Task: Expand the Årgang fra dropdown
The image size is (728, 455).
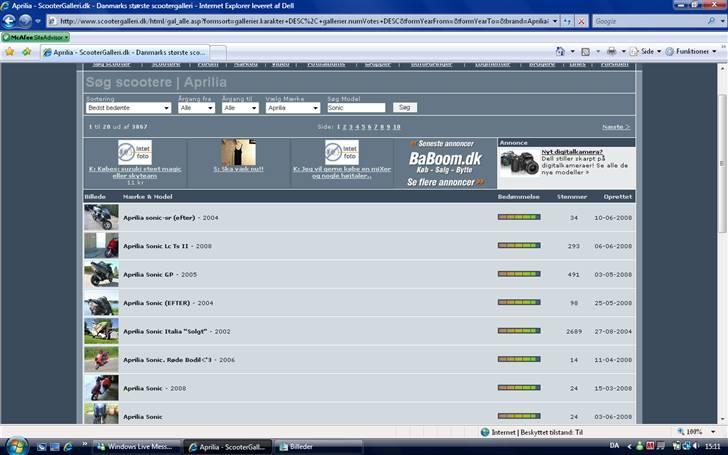Action: 196,107
